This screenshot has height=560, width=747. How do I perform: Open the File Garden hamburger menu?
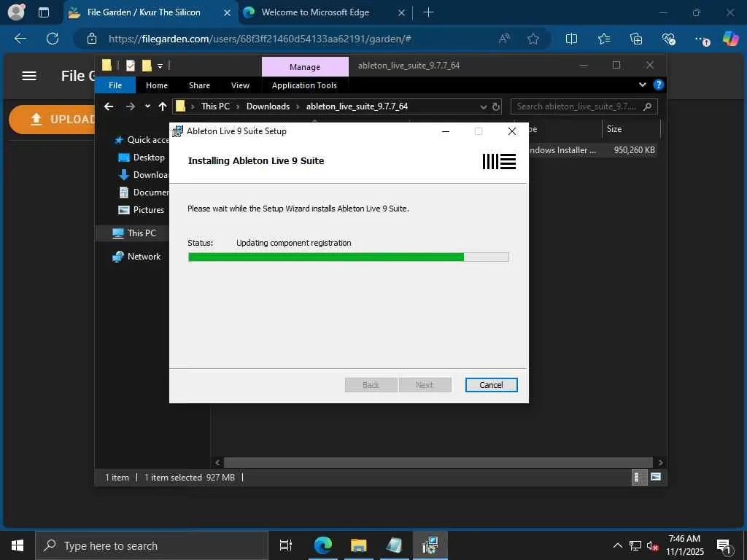[x=29, y=76]
